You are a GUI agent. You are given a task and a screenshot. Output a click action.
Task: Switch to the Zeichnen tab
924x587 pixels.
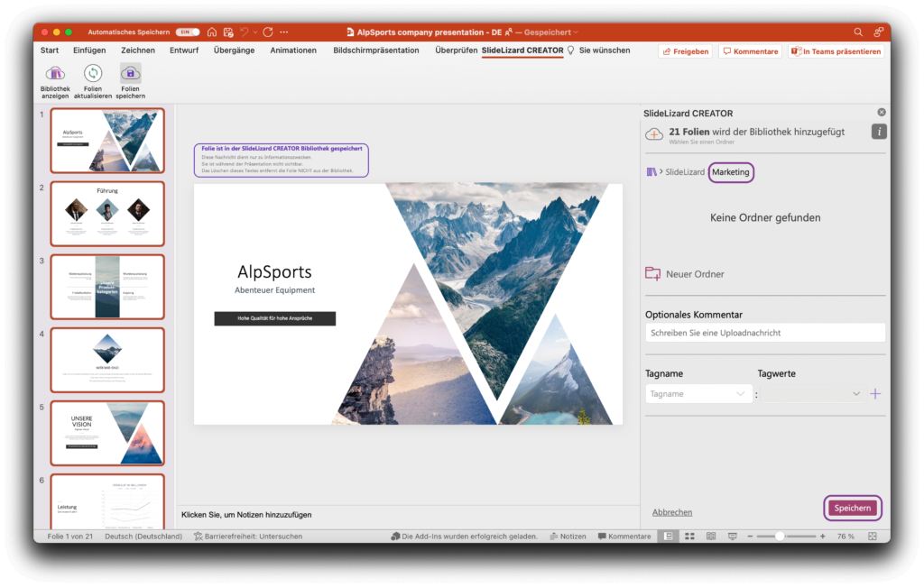tap(138, 50)
